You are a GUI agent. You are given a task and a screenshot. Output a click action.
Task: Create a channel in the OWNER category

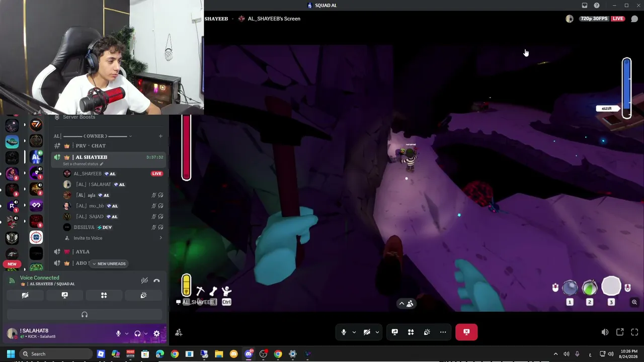pyautogui.click(x=160, y=136)
